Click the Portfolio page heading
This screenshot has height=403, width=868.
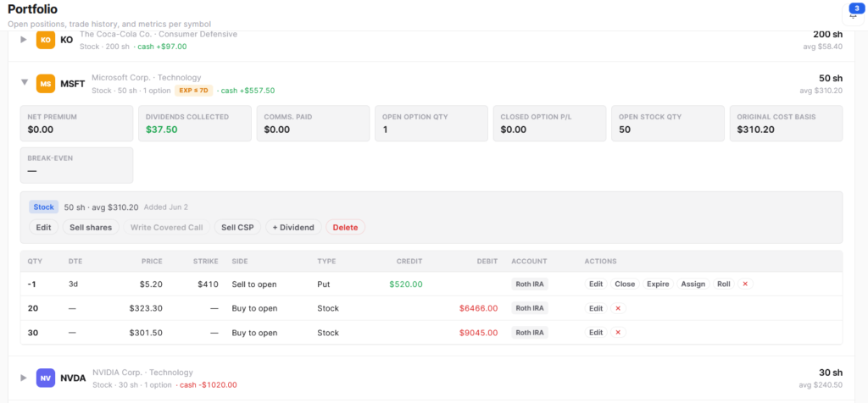33,9
